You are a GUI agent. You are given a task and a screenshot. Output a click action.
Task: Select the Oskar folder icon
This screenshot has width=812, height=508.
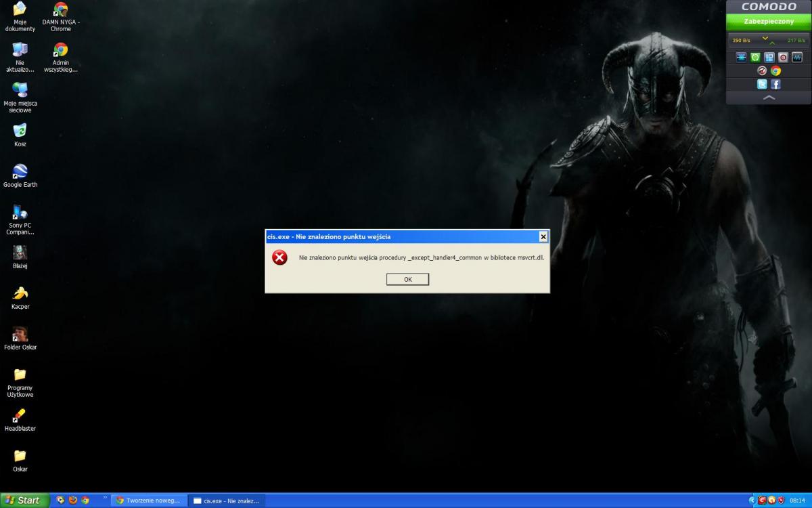click(x=20, y=460)
